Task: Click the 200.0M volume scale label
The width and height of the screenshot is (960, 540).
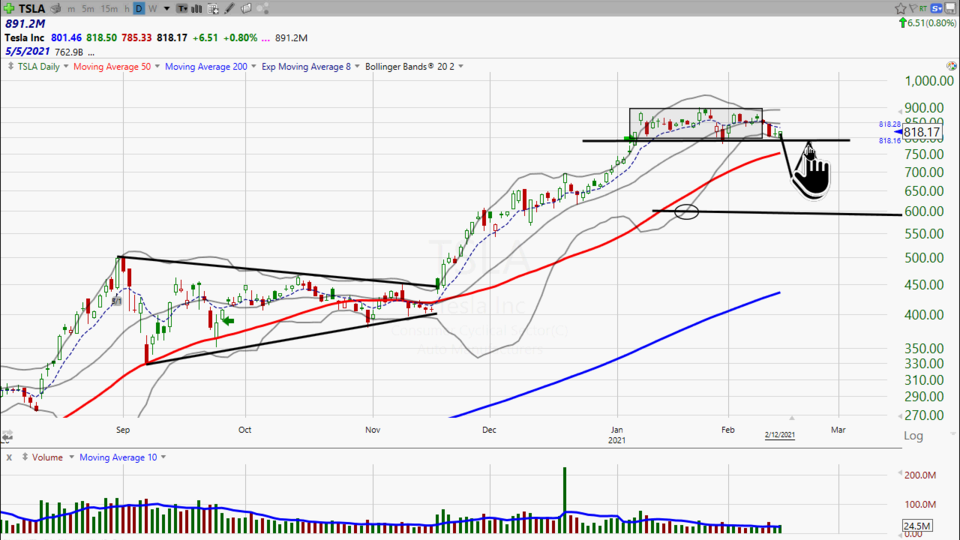Action: tap(919, 475)
